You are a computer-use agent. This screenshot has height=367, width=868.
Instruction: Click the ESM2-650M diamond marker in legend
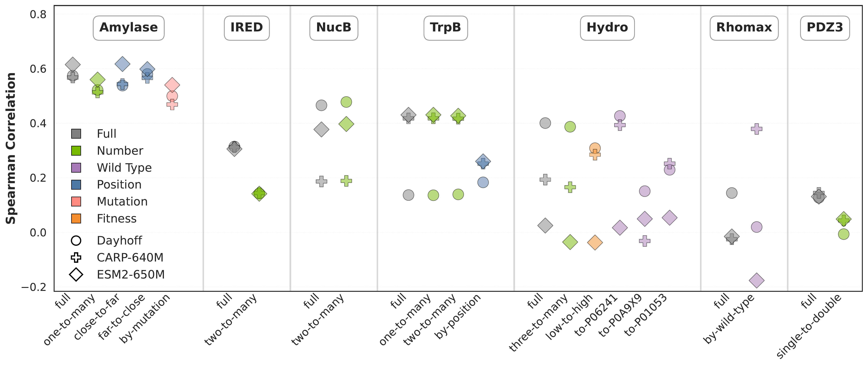click(76, 274)
